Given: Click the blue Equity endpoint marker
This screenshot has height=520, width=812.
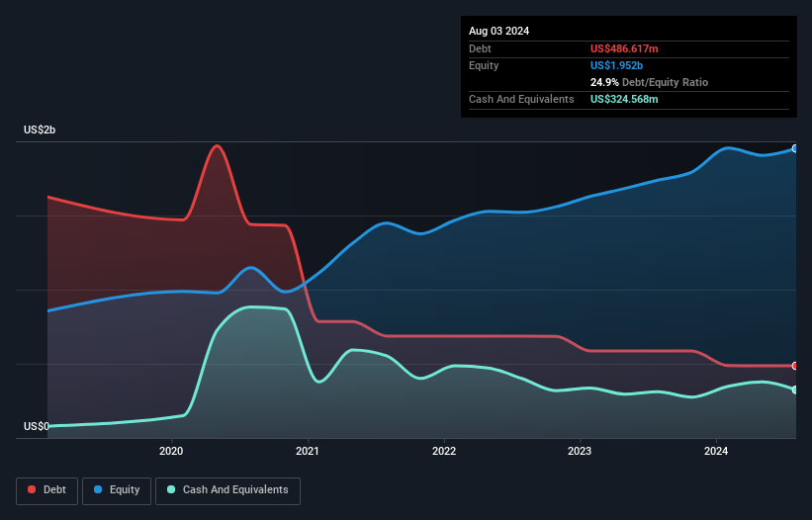Looking at the screenshot, I should click(x=795, y=148).
